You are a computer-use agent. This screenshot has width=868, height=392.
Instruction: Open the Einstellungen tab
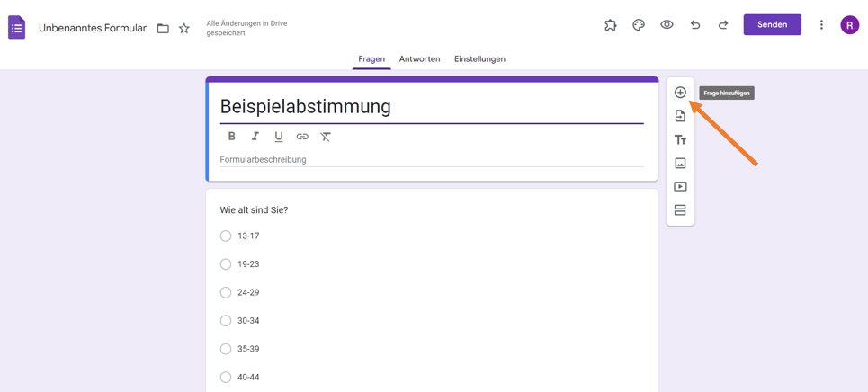pos(479,59)
